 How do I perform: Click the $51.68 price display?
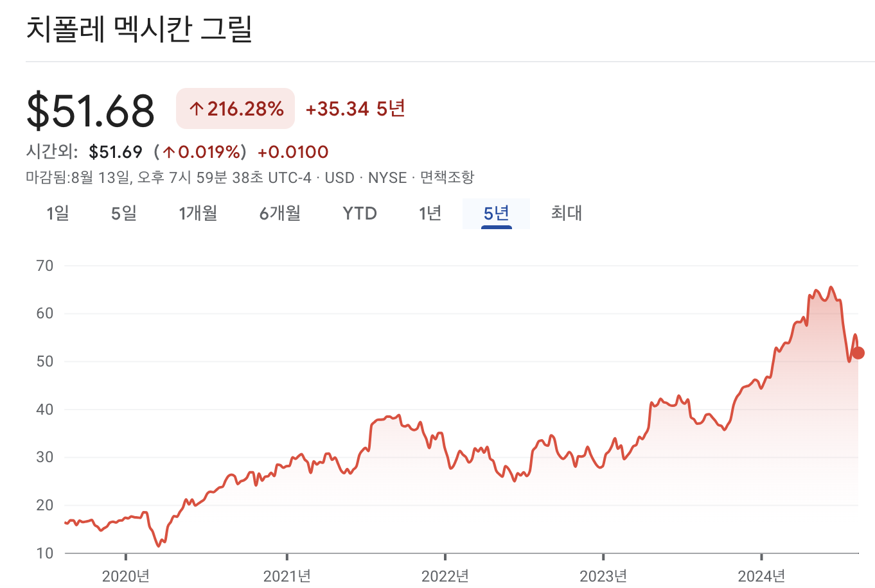point(91,109)
